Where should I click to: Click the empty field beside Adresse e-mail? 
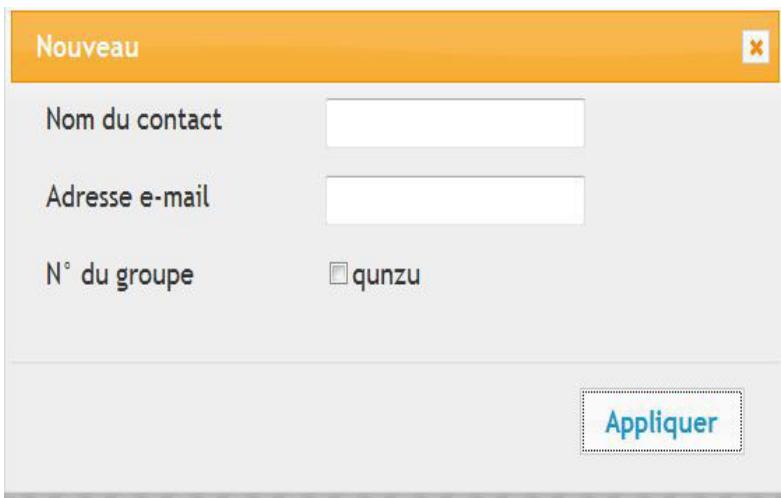coord(455,200)
